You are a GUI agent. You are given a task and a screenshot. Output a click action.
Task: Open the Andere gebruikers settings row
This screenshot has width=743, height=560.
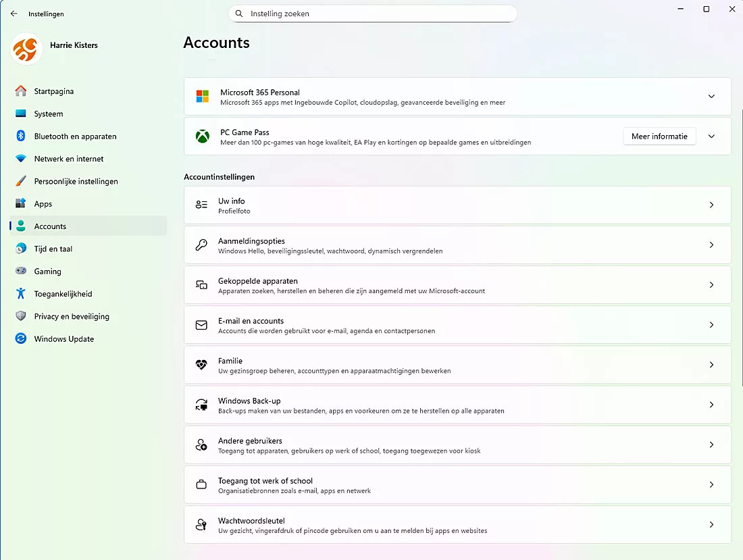tap(457, 444)
